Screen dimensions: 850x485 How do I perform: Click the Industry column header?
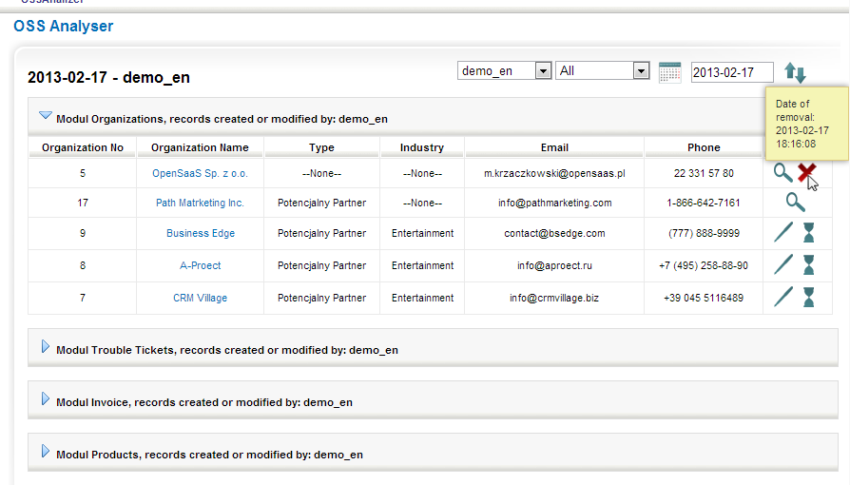pyautogui.click(x=422, y=147)
